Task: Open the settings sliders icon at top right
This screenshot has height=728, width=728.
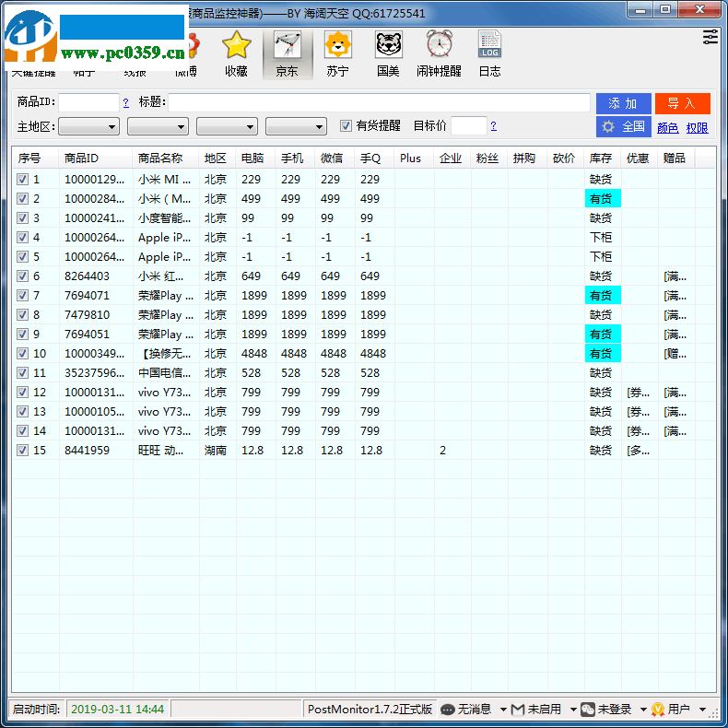Action: (710, 37)
